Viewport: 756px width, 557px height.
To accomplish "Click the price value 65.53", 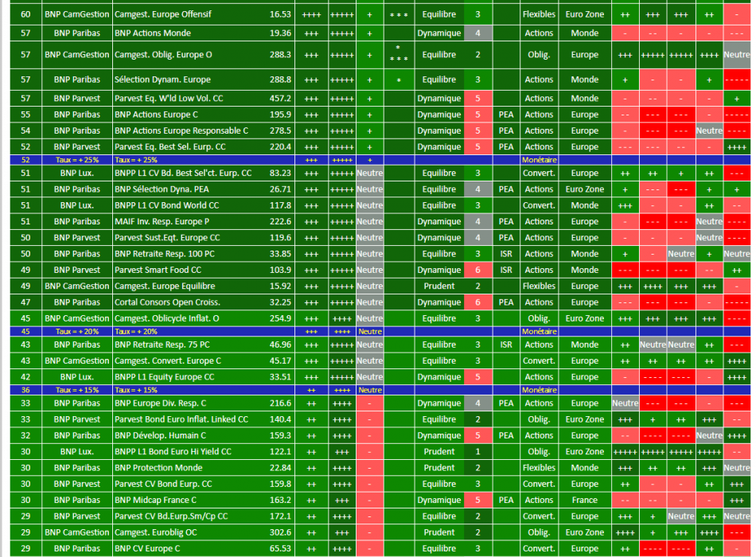I will [x=281, y=549].
